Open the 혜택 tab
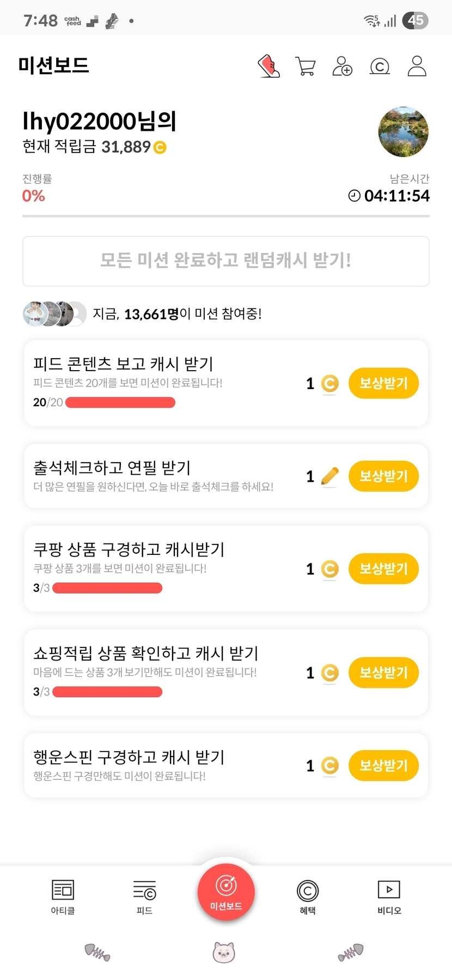The height and width of the screenshot is (980, 452). [308, 897]
